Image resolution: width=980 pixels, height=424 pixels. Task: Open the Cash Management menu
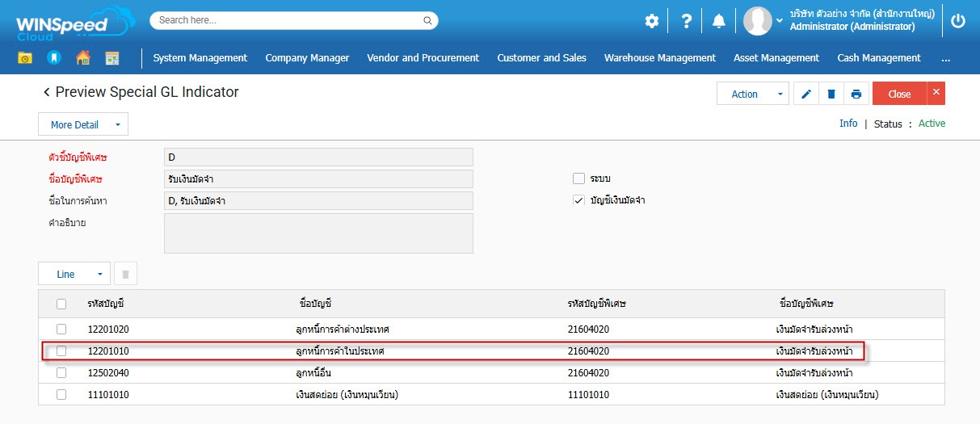878,58
